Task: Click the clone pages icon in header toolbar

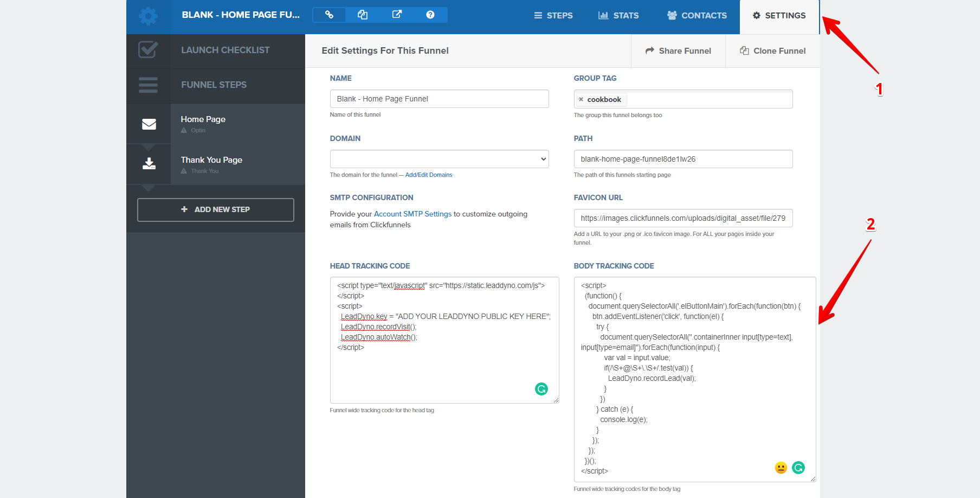Action: click(363, 15)
